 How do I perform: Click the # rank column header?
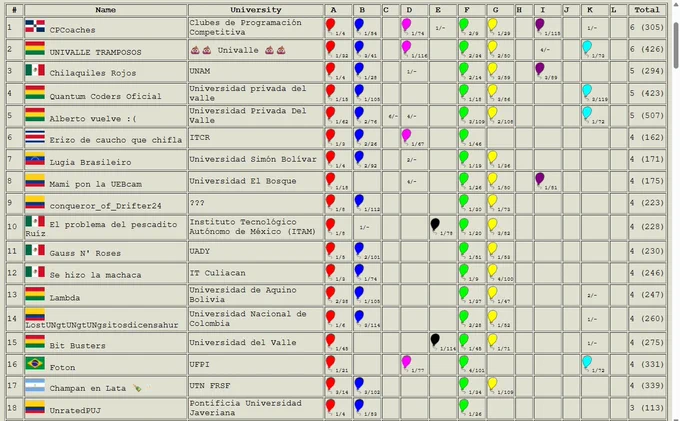click(x=14, y=10)
